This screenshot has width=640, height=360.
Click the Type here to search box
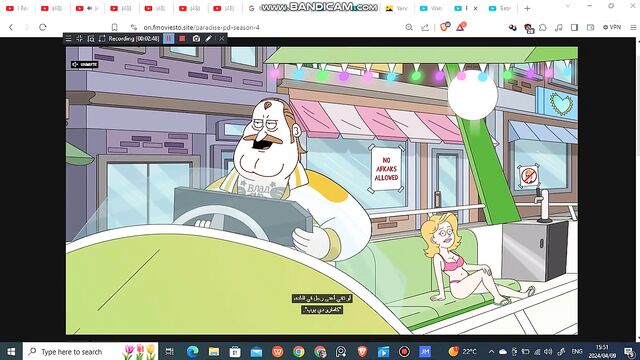(x=90, y=351)
